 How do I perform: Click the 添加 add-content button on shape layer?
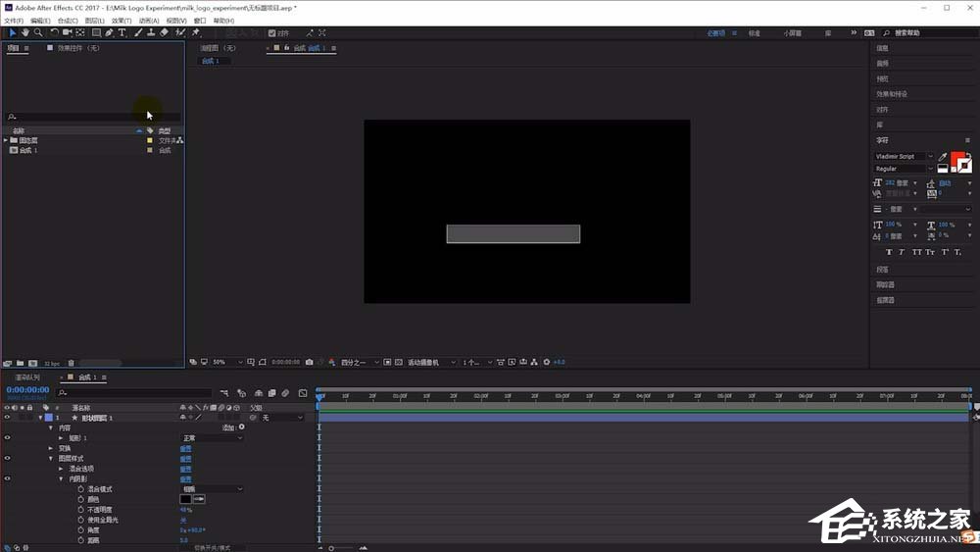[x=230, y=427]
